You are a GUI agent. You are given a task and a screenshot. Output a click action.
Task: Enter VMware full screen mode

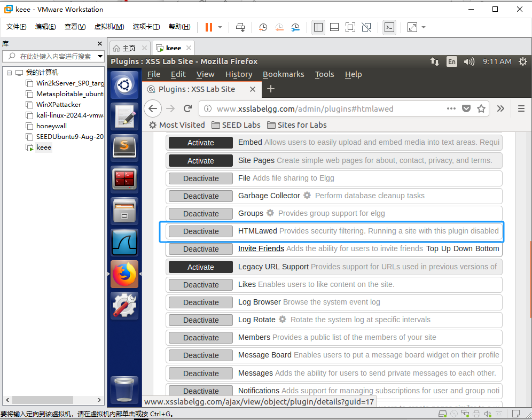point(350,27)
